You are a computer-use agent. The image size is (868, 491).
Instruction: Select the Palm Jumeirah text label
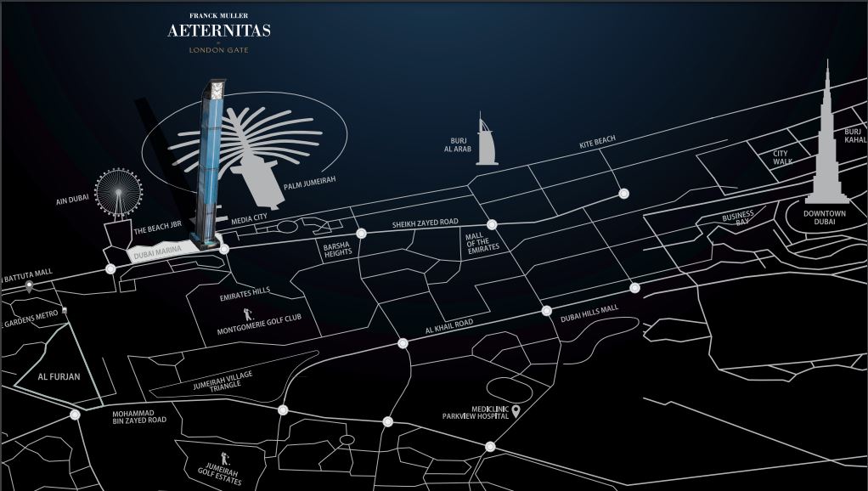309,183
